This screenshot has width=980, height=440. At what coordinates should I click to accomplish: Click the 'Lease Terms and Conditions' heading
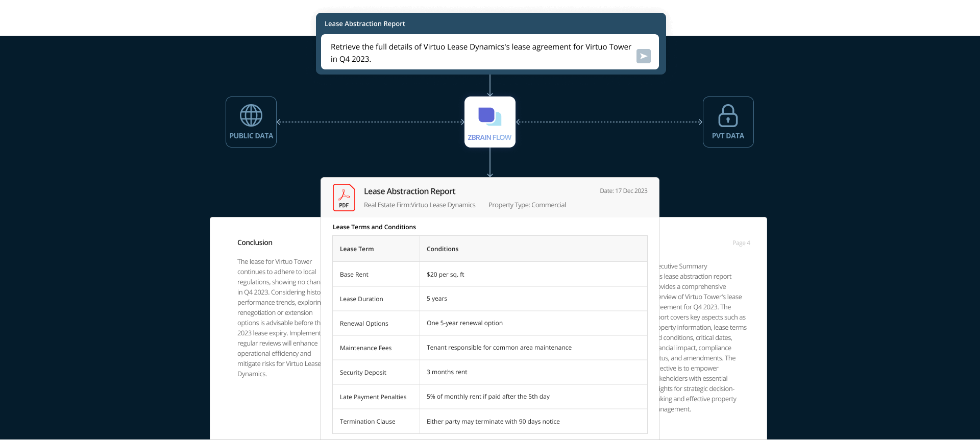[x=374, y=227]
